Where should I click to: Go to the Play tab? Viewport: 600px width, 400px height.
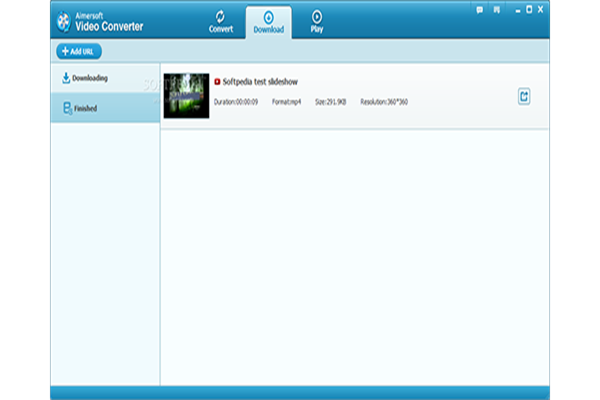tap(317, 21)
